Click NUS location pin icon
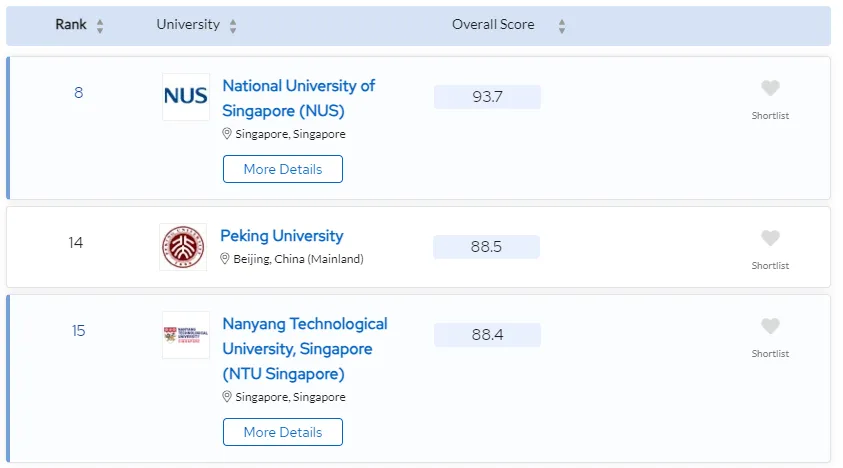The image size is (843, 468). point(227,134)
